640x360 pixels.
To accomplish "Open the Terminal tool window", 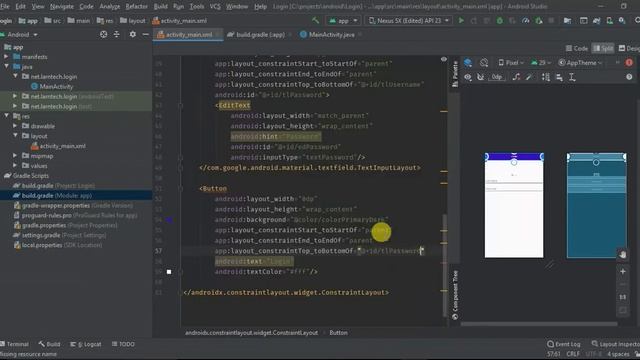I will [15, 344].
